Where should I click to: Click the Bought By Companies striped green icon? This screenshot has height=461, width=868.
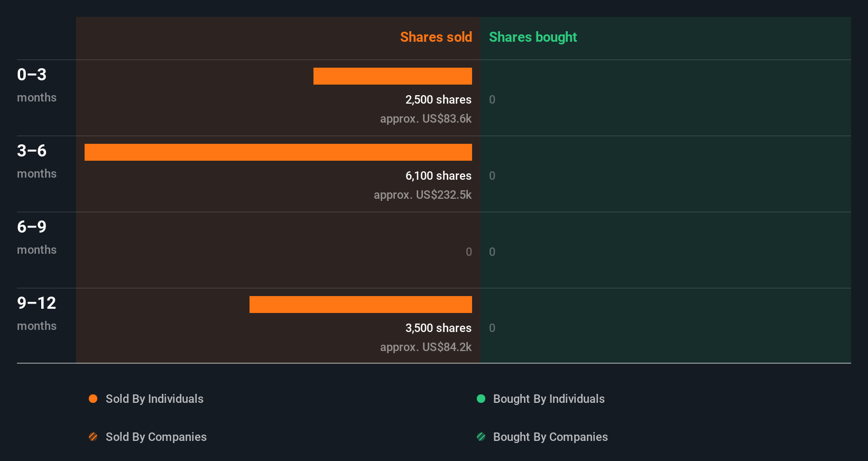pyautogui.click(x=481, y=437)
